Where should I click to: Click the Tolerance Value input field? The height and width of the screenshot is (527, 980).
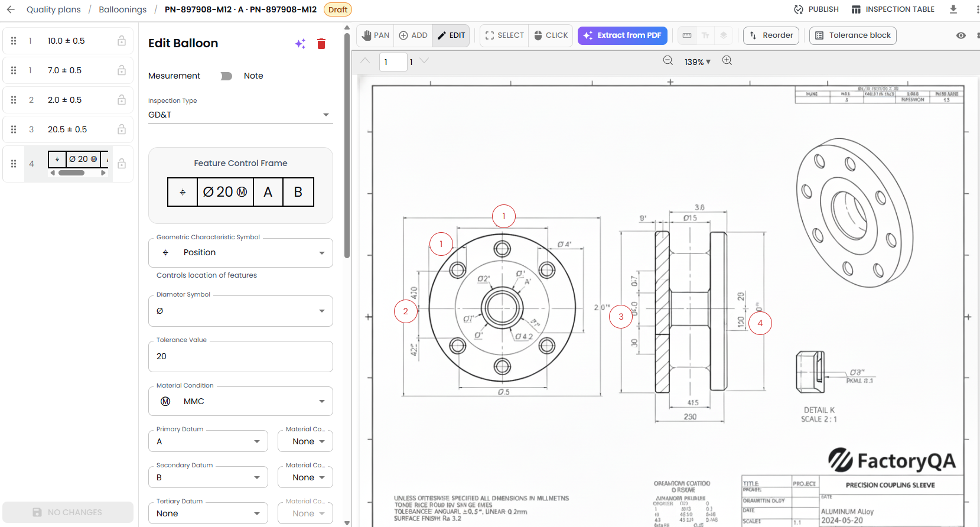click(x=240, y=356)
